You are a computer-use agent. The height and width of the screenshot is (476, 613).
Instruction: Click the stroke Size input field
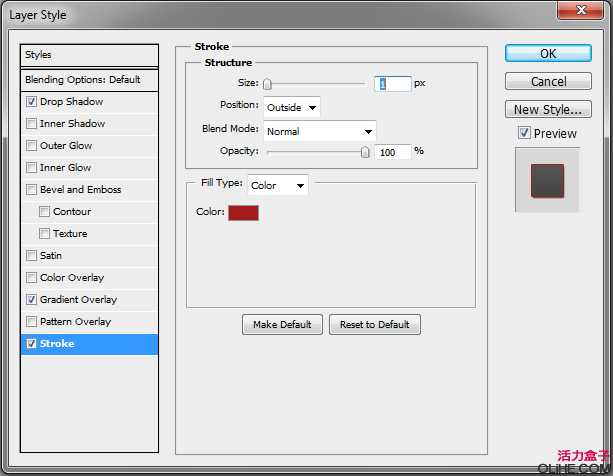pos(392,84)
